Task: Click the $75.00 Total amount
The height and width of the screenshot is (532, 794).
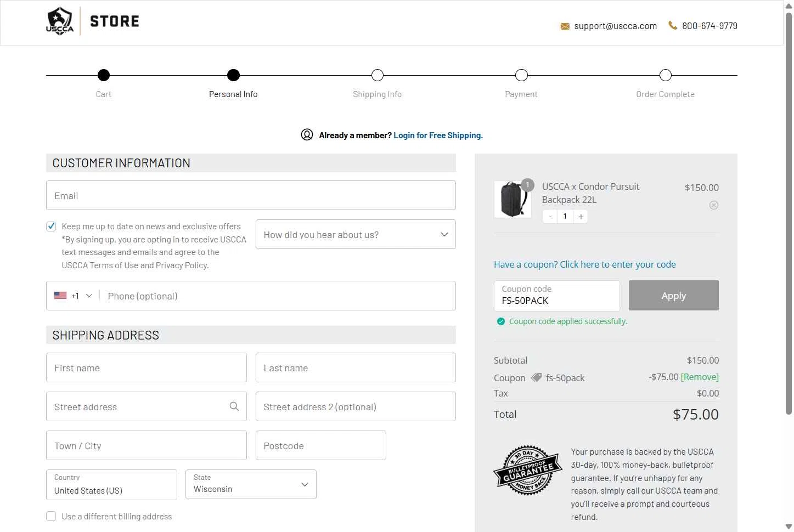Action: 696,414
